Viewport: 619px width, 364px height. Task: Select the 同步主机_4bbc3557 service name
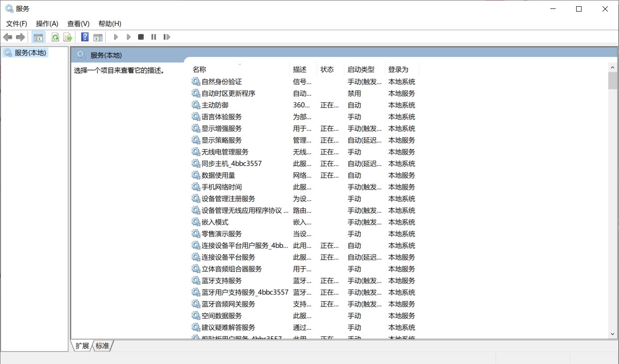tap(232, 164)
